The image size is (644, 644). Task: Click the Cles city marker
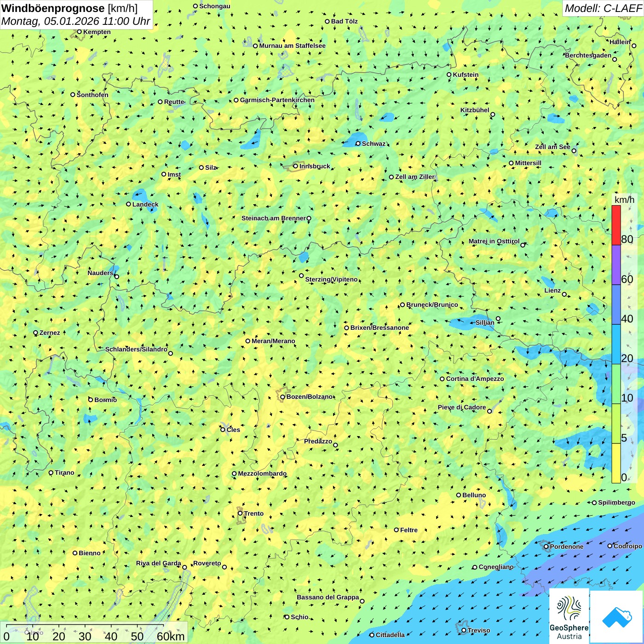(223, 430)
